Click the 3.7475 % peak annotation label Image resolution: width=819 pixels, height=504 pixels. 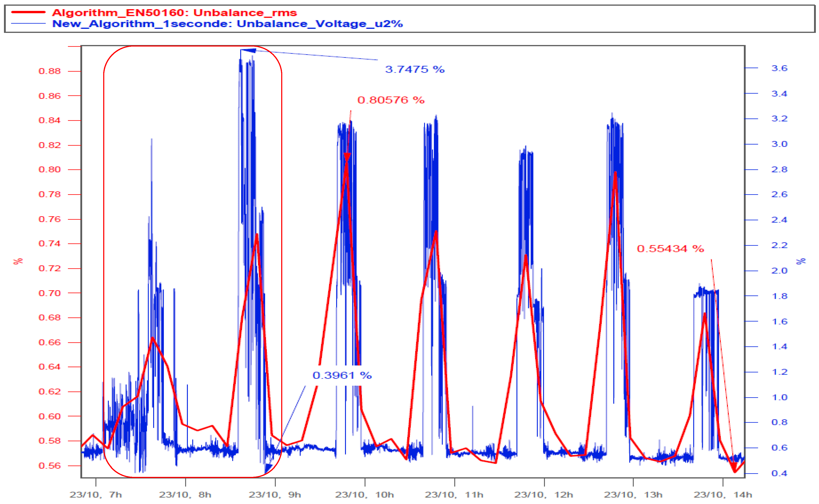click(x=415, y=69)
